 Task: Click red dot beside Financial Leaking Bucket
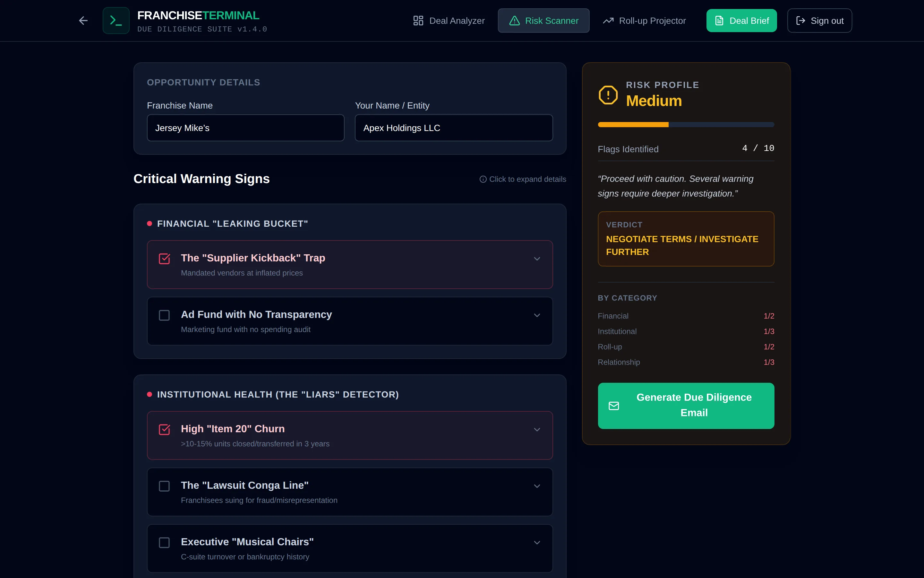pyautogui.click(x=149, y=223)
